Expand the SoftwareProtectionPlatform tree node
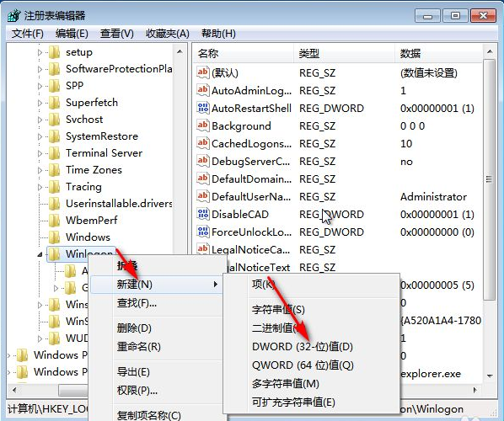504x421 pixels. click(x=40, y=69)
